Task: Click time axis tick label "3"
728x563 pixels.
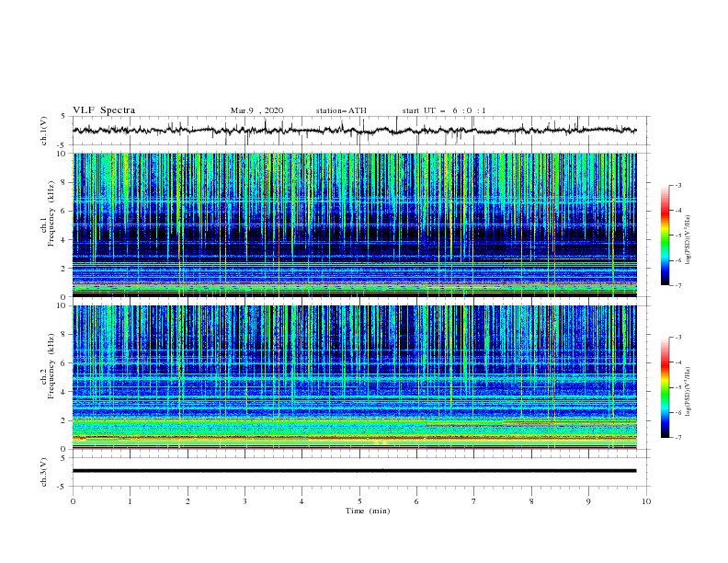Action: [245, 501]
